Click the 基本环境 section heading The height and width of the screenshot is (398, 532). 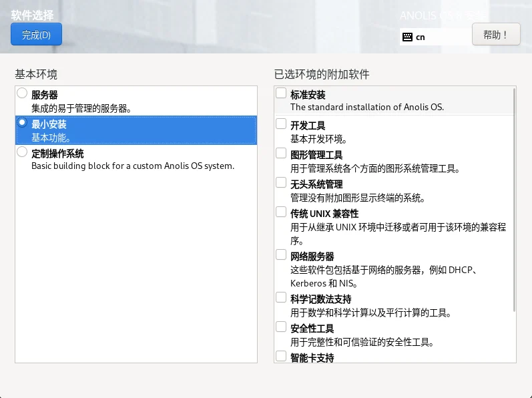pos(36,74)
